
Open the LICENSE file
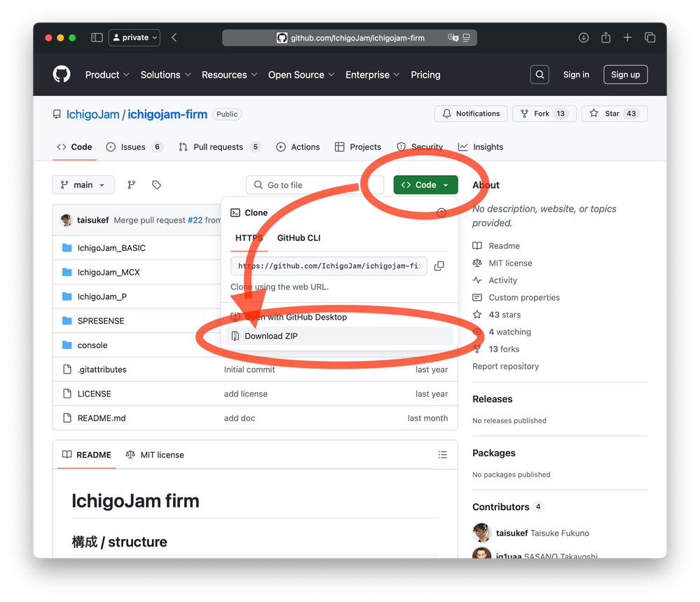[x=94, y=394]
